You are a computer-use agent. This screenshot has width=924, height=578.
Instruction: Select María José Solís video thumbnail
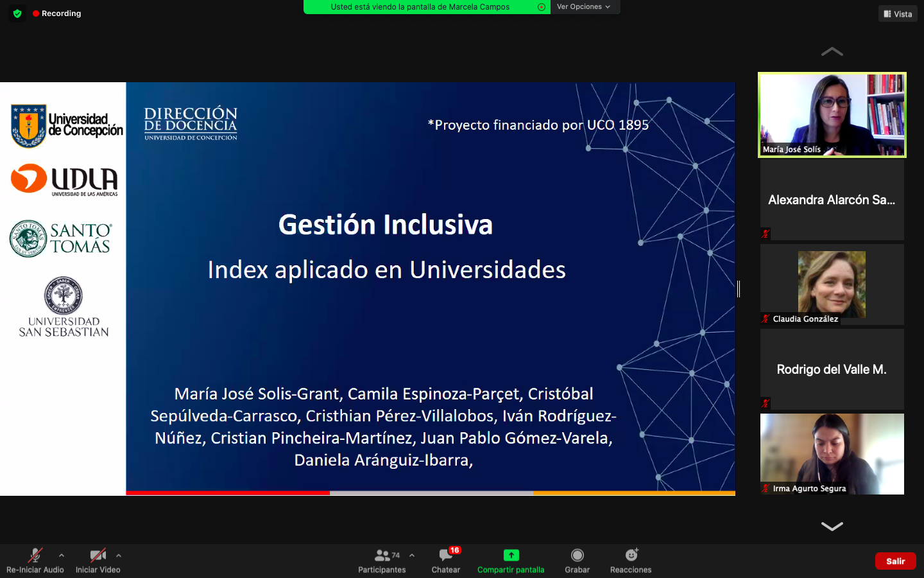832,115
